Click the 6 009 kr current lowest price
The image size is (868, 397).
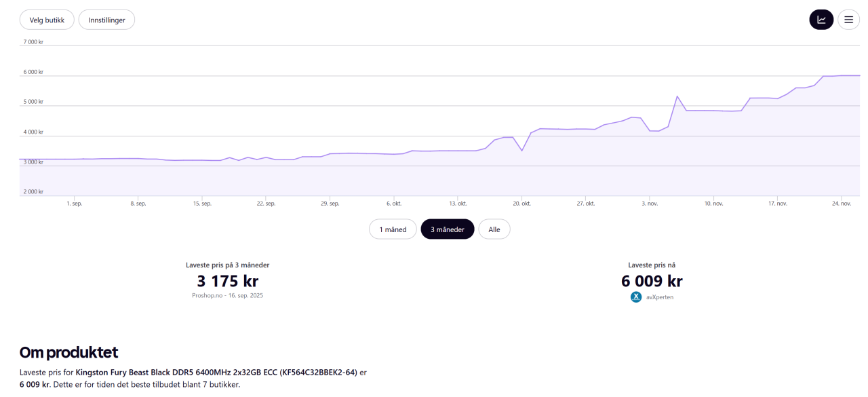[652, 281]
